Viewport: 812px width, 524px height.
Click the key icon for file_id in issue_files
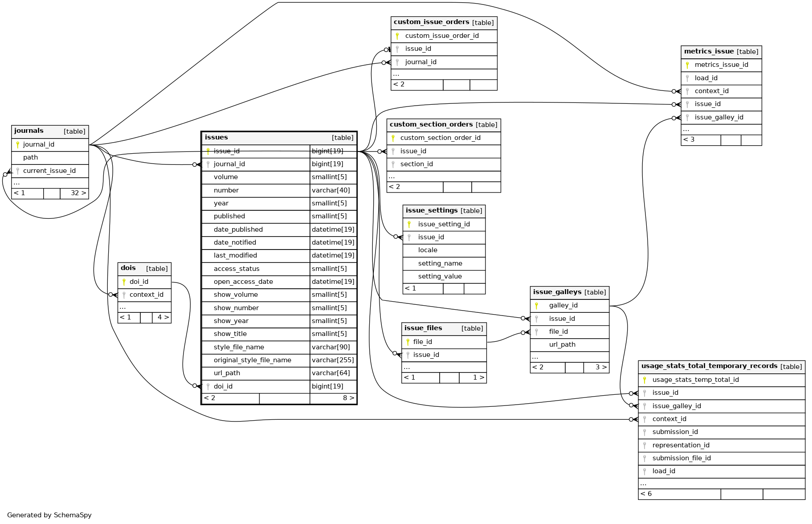[x=408, y=342]
